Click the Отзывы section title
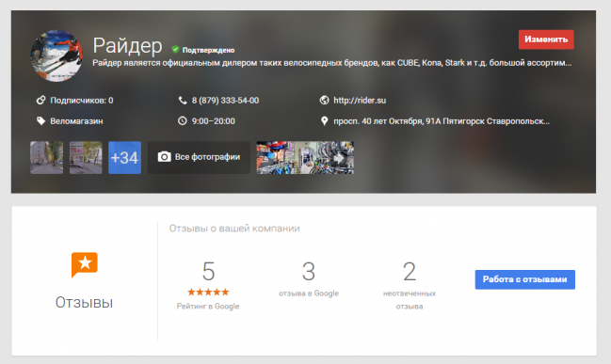611x364 pixels. 84,303
